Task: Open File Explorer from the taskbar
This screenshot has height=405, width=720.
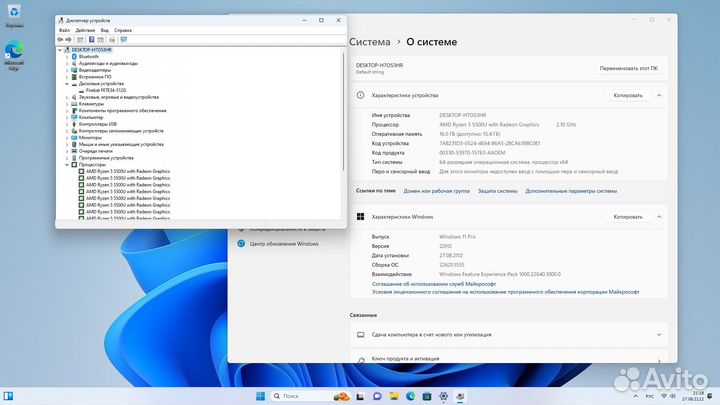Action: 394,396
